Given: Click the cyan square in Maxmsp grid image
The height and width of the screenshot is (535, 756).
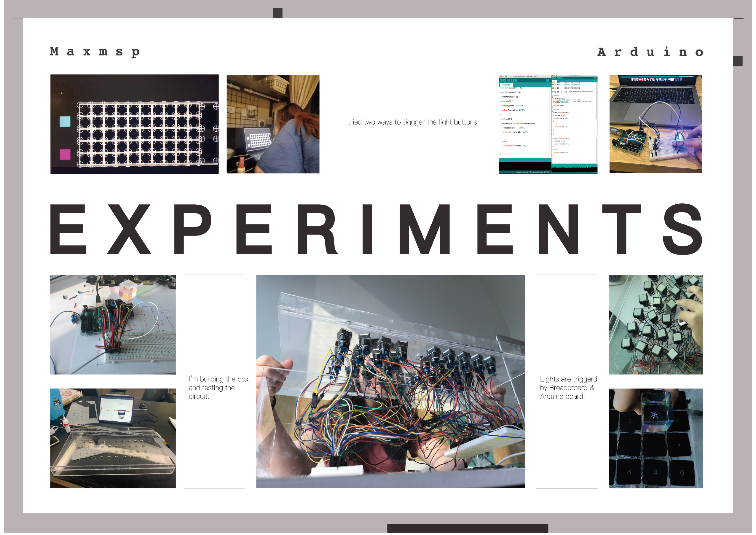Looking at the screenshot, I should click(65, 122).
